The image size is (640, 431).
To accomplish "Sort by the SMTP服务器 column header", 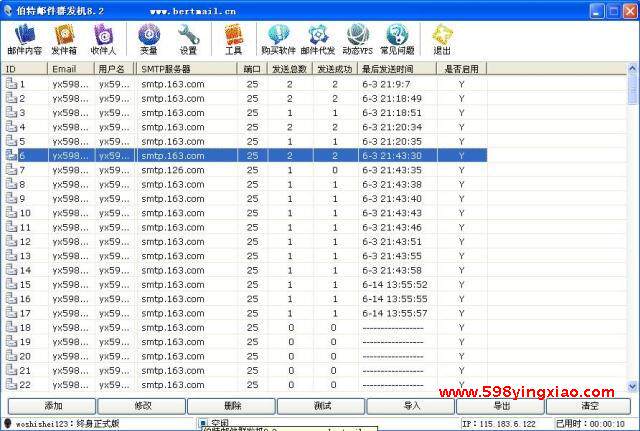I will pyautogui.click(x=187, y=69).
